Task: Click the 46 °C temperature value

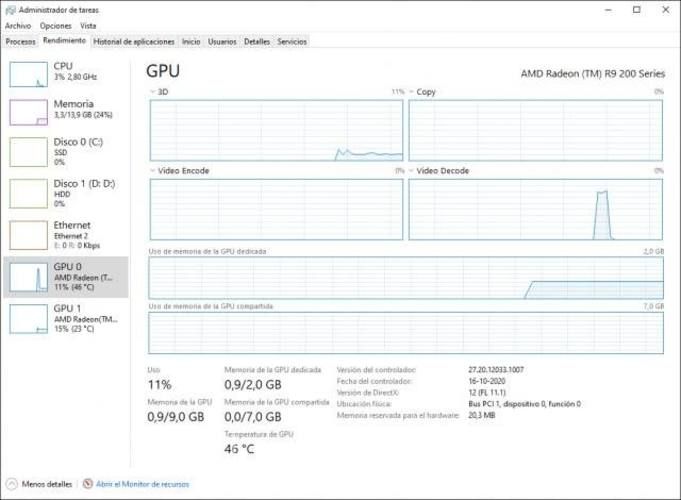Action: (239, 449)
